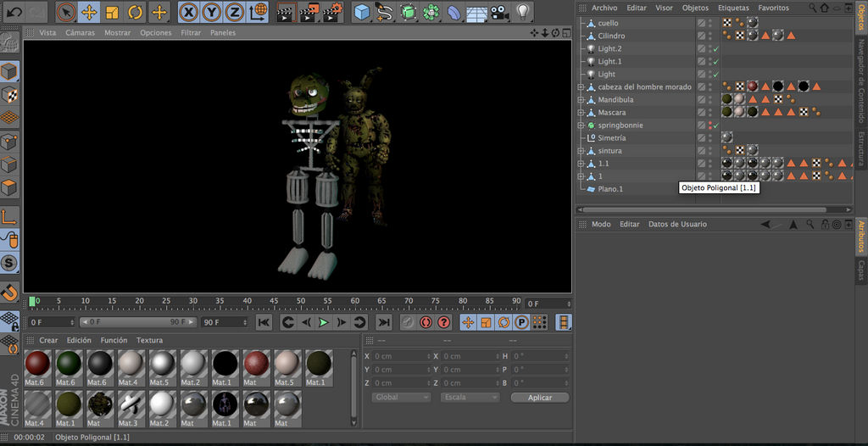This screenshot has width=868, height=446.
Task: Switch to the Estructura side tab
Action: point(861,148)
